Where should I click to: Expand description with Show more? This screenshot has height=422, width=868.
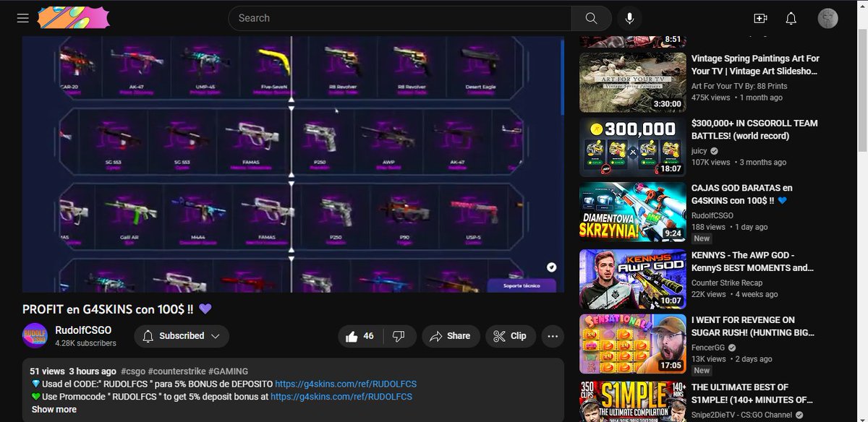coord(54,410)
